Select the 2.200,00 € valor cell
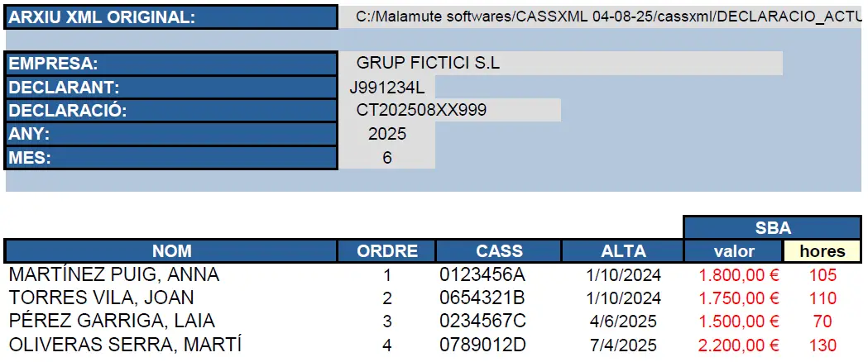Viewport: 868px width, 362px height. pyautogui.click(x=739, y=345)
